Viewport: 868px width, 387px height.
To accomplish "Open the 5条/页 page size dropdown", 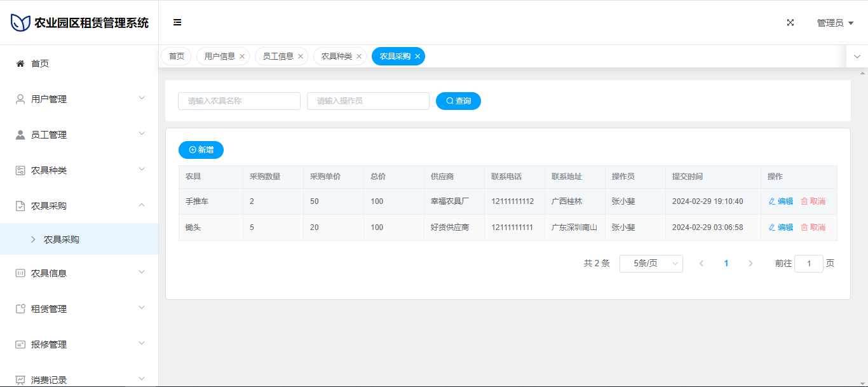I will 651,264.
